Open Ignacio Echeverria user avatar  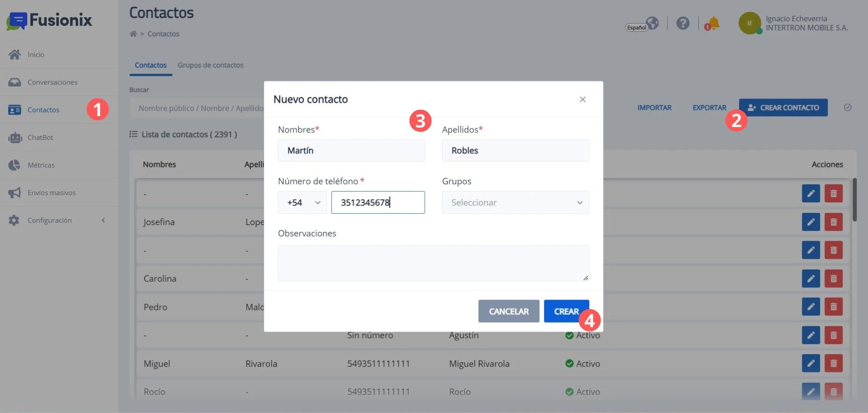(750, 23)
